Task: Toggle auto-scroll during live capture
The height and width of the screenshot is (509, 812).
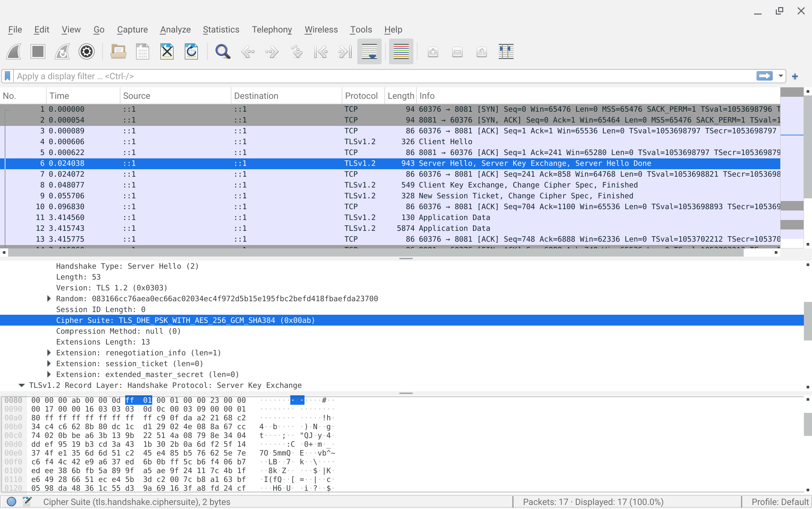Action: click(369, 52)
